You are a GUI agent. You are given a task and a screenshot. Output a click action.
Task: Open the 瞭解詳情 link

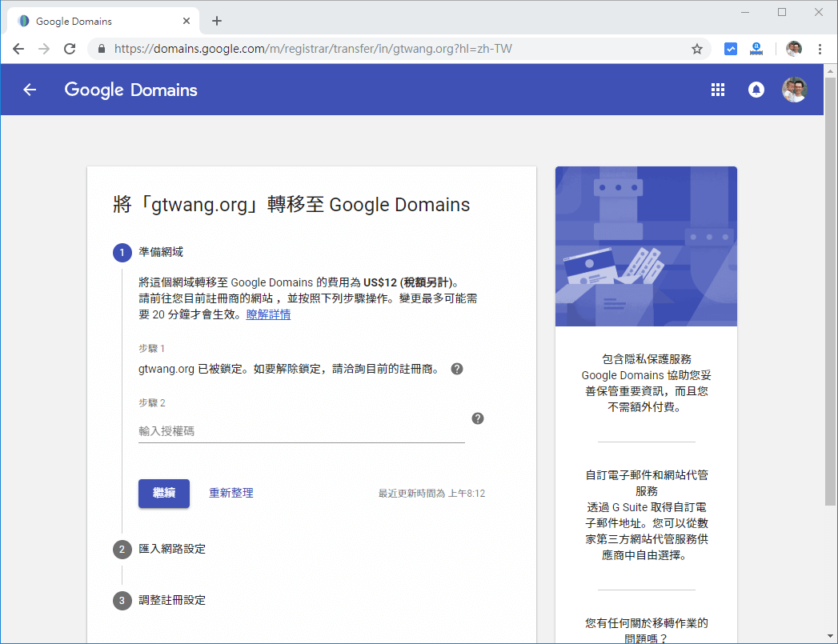click(x=268, y=314)
